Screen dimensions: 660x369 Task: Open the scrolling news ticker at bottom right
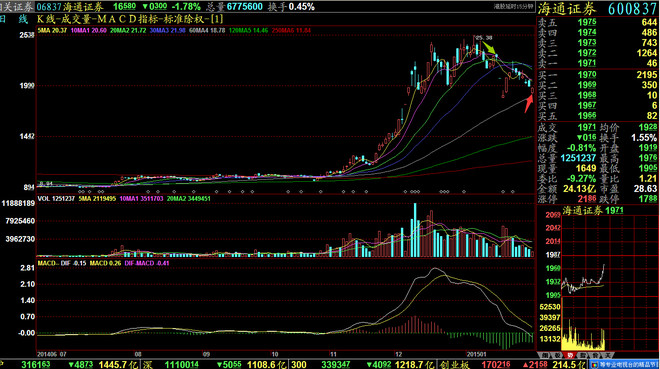[x=624, y=364]
